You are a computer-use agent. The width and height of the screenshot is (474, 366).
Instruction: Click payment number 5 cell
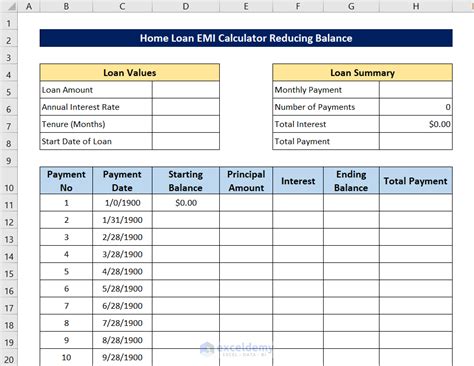66,271
